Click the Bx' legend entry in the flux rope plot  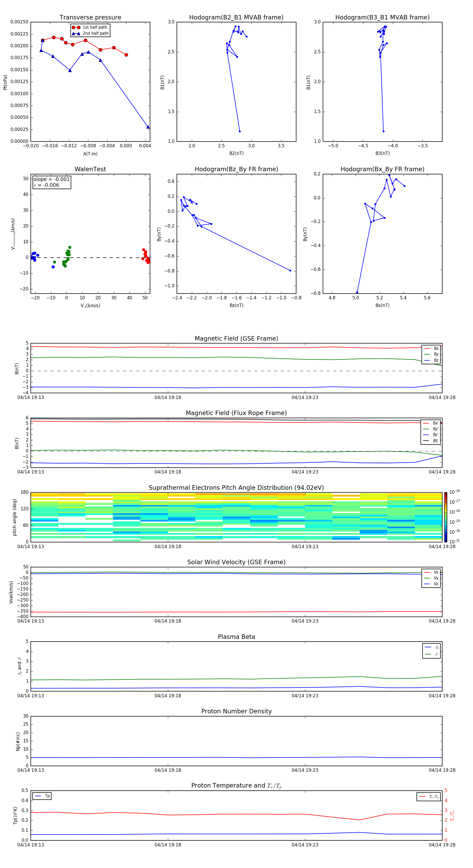coord(431,423)
